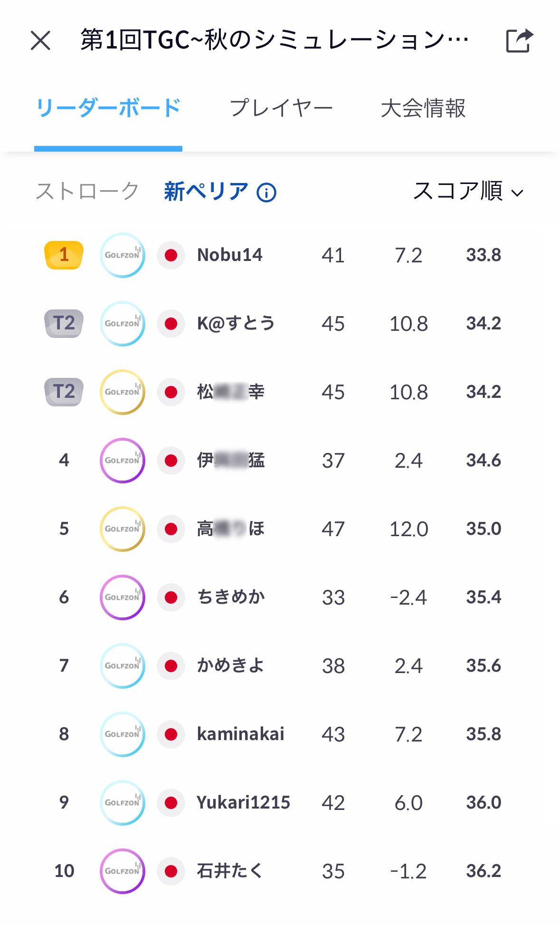
Task: Select the リーダーボード tab
Action: tap(108, 108)
